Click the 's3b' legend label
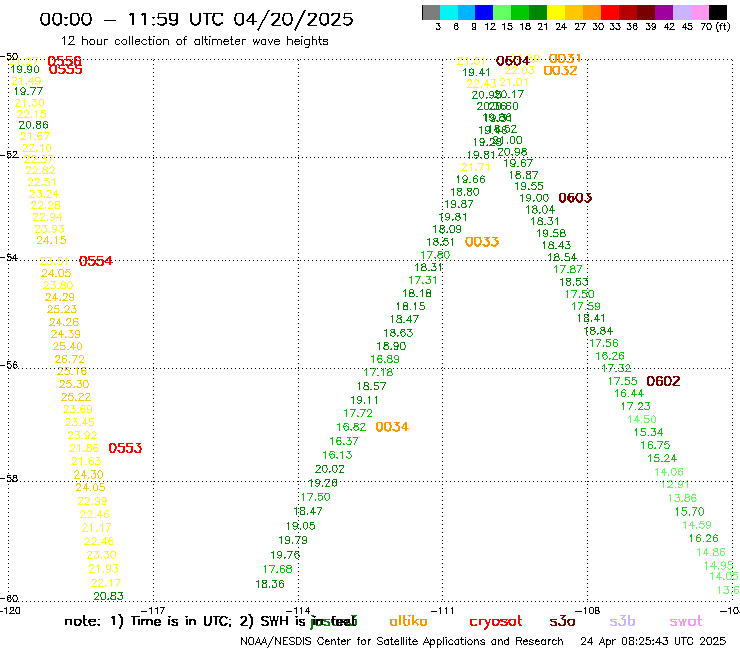 point(622,621)
